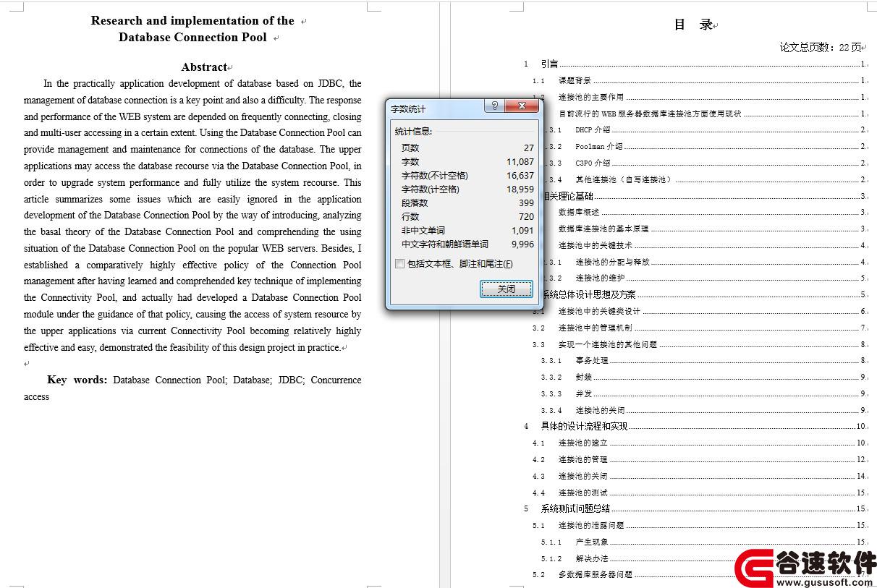Open the 具体的设计流程和实现 contents entry
This screenshot has height=588, width=877.
click(695, 426)
